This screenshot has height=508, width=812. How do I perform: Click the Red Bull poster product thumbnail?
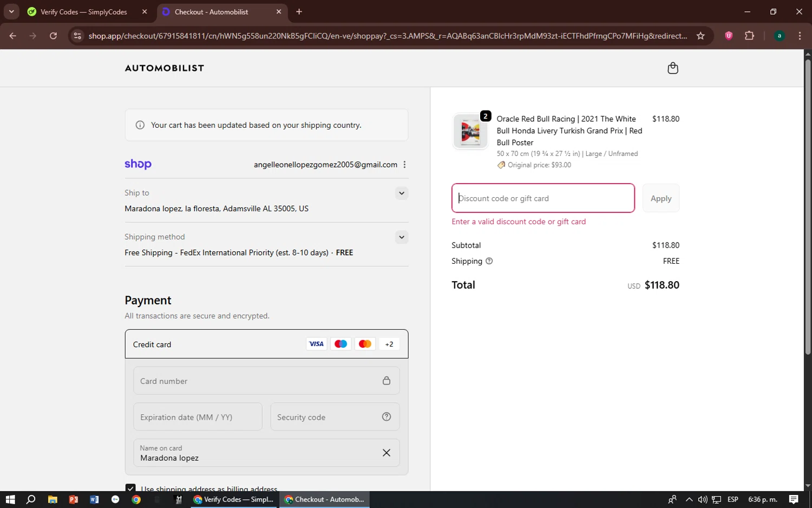pos(470,132)
